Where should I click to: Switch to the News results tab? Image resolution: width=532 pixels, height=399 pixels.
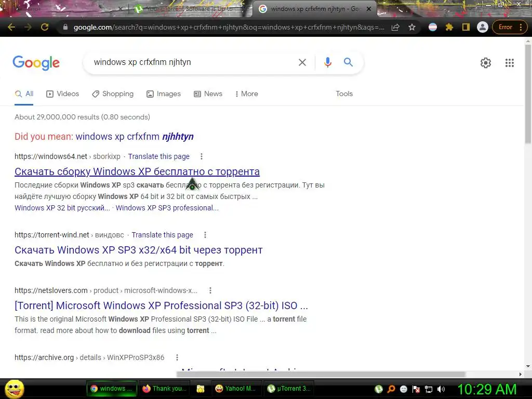point(208,94)
